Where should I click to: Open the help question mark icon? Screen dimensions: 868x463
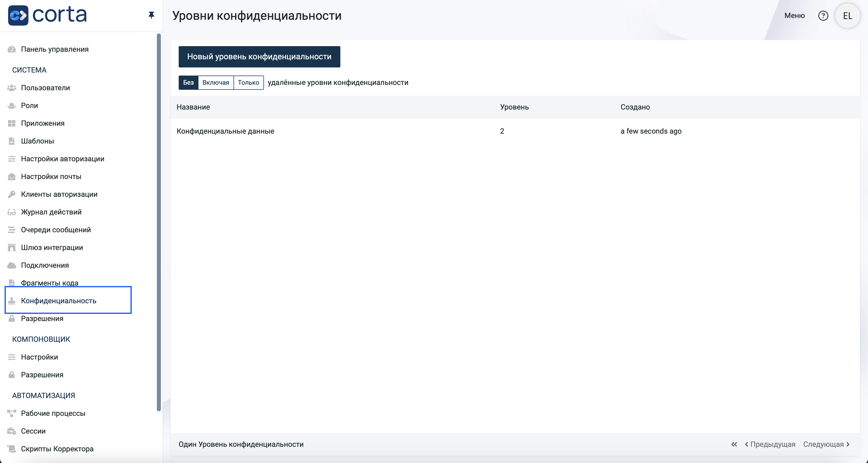pyautogui.click(x=823, y=15)
